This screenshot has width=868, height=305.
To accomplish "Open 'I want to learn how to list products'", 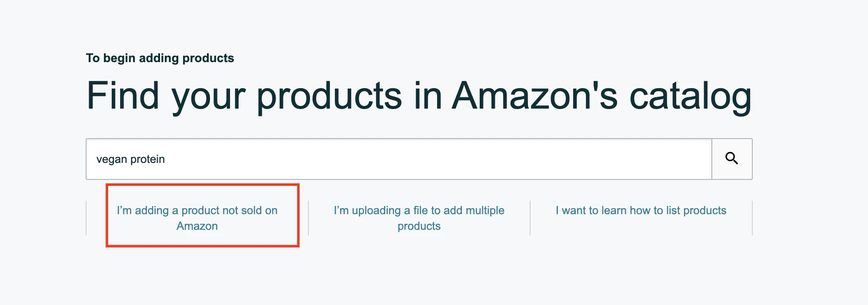I will click(641, 211).
